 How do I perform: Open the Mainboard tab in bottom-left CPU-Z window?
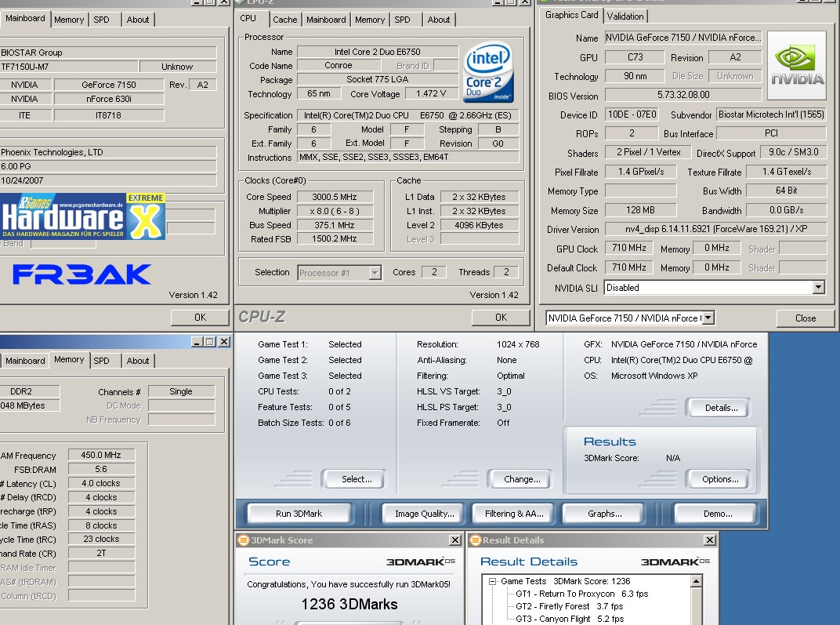pos(24,361)
